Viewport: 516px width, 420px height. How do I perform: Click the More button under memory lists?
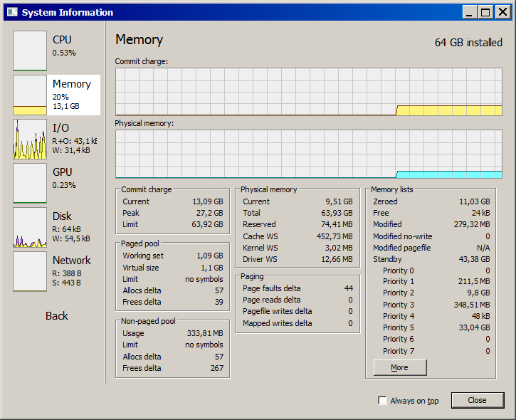pyautogui.click(x=400, y=367)
